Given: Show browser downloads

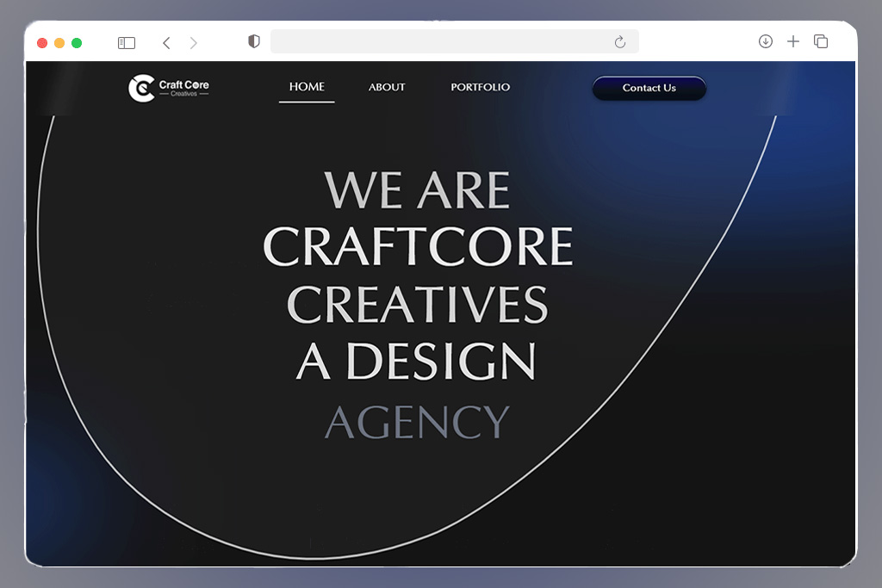Looking at the screenshot, I should click(765, 41).
